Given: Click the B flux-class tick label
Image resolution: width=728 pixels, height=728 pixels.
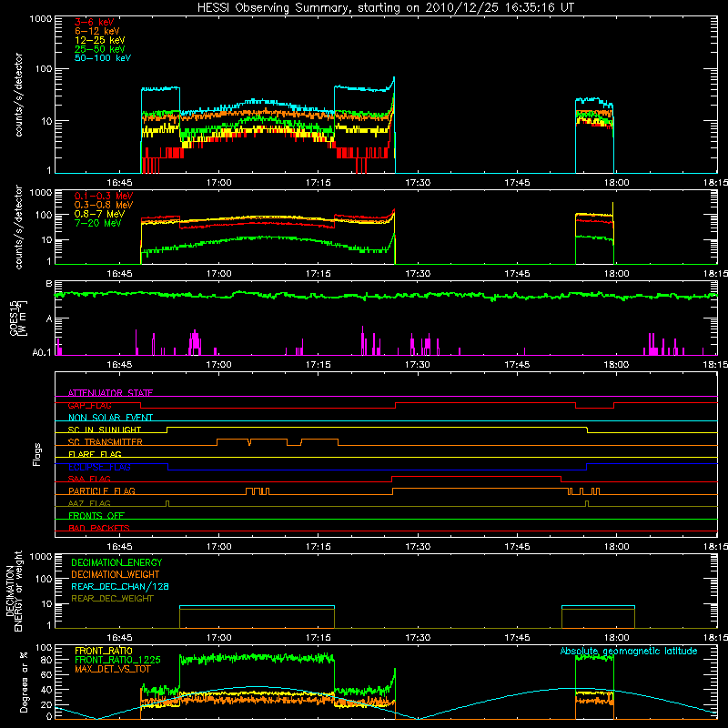Looking at the screenshot, I should click(x=49, y=284).
